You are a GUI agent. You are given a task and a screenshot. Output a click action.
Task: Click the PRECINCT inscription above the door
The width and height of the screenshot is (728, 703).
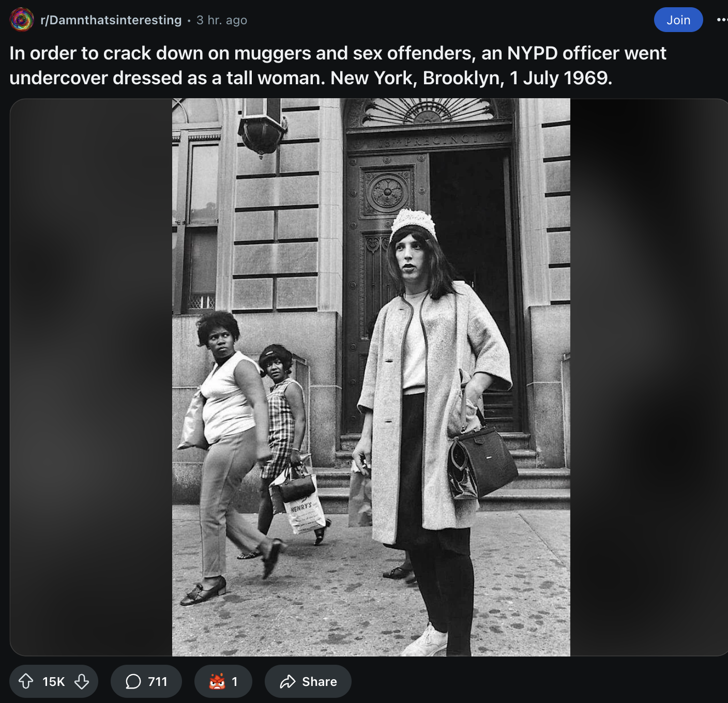click(x=429, y=141)
